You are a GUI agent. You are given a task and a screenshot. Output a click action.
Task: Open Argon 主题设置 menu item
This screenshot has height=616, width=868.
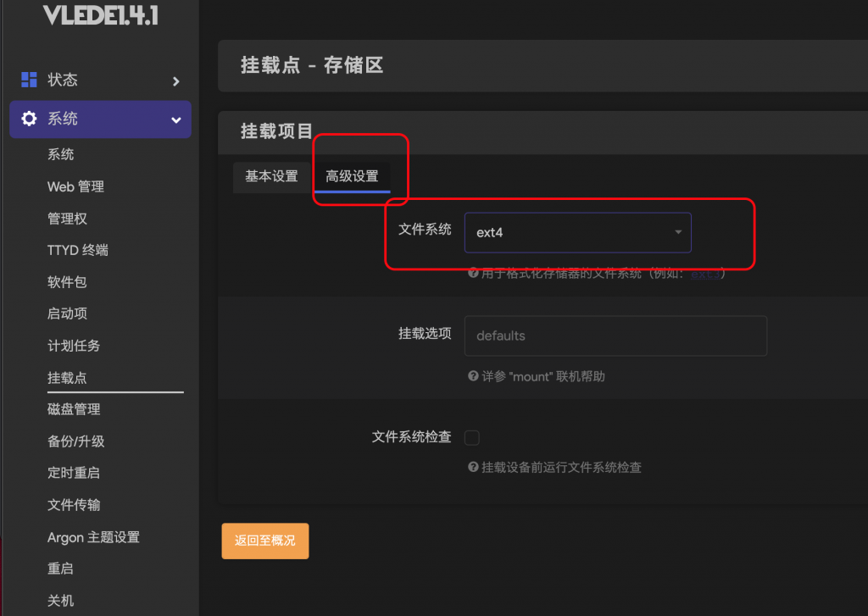pos(93,537)
